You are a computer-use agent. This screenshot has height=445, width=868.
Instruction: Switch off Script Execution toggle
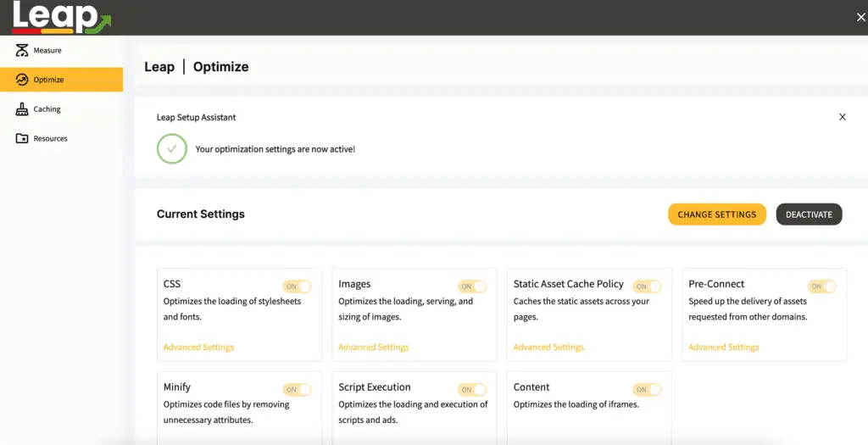tap(471, 390)
